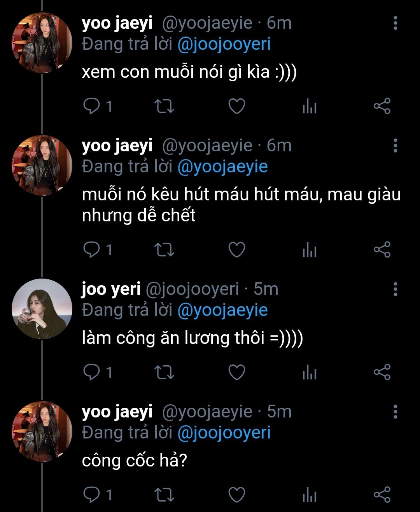This screenshot has width=420, height=512.
Task: Open @yoojaeyie mention link in joo yeri's tweet
Action: click(x=222, y=310)
